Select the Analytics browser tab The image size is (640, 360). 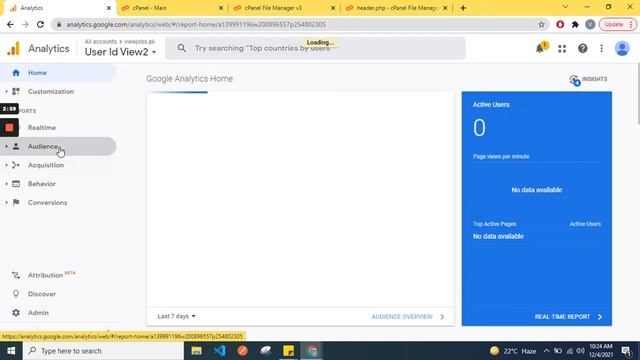click(59, 8)
